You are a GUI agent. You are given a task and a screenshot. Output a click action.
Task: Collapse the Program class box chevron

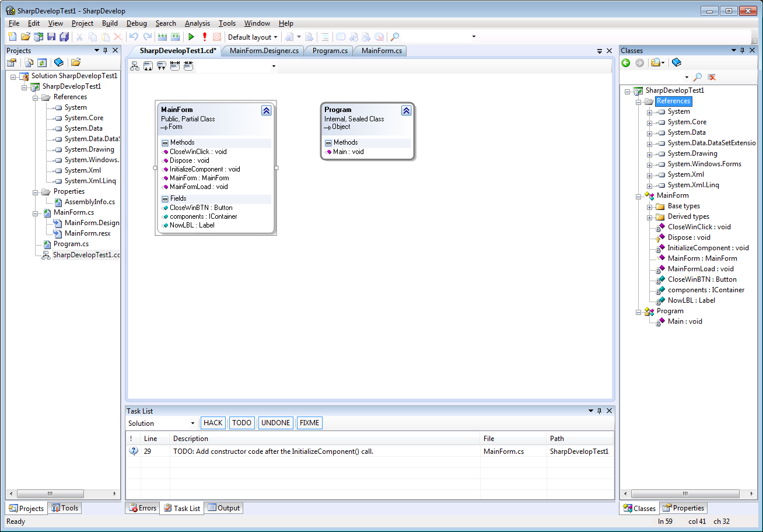tap(406, 110)
